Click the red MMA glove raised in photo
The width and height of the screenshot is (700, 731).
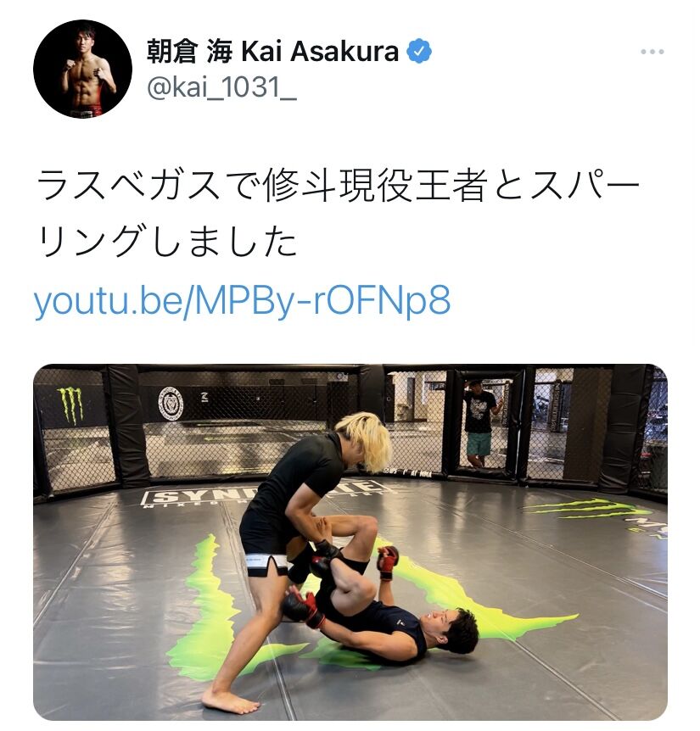[388, 561]
